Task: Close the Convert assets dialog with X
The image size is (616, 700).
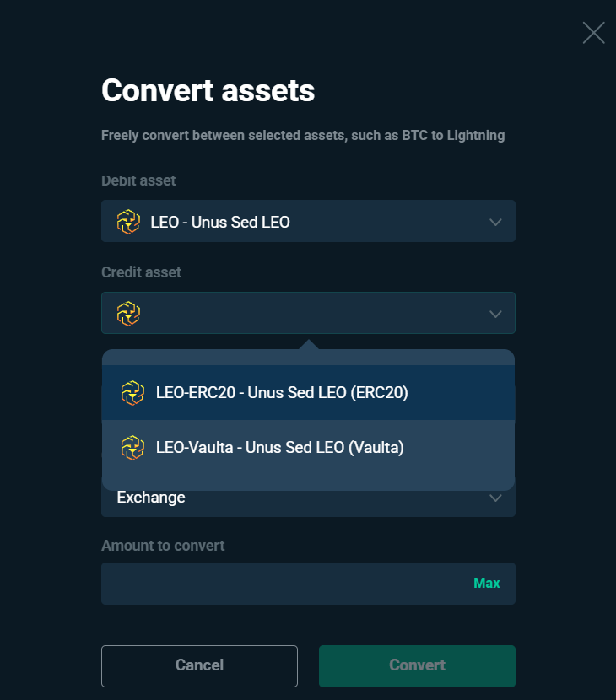Action: point(594,33)
